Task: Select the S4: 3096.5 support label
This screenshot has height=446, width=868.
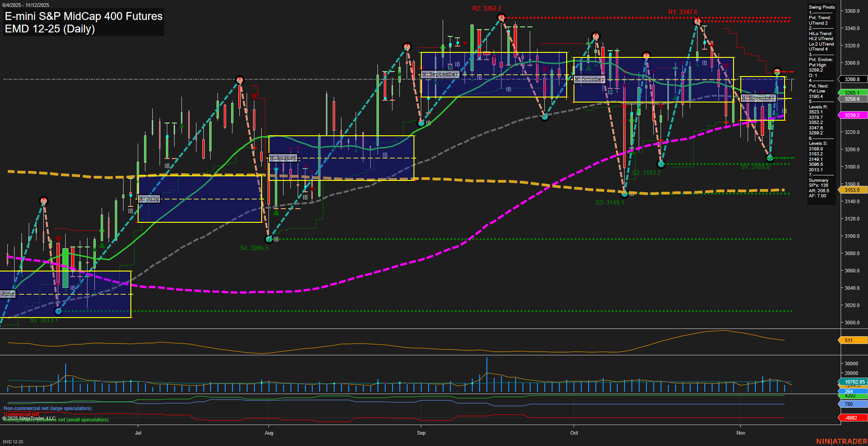Action: click(254, 248)
